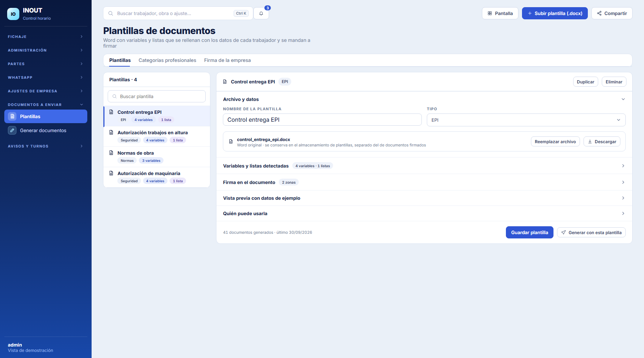
Task: Collapse the DOCUMENTOS A ENVIAR section
Action: (46, 105)
